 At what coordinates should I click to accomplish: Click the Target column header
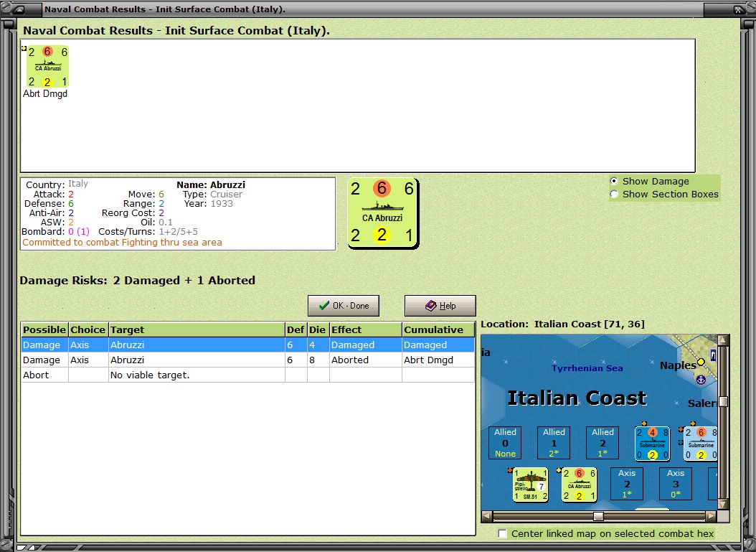tap(197, 330)
